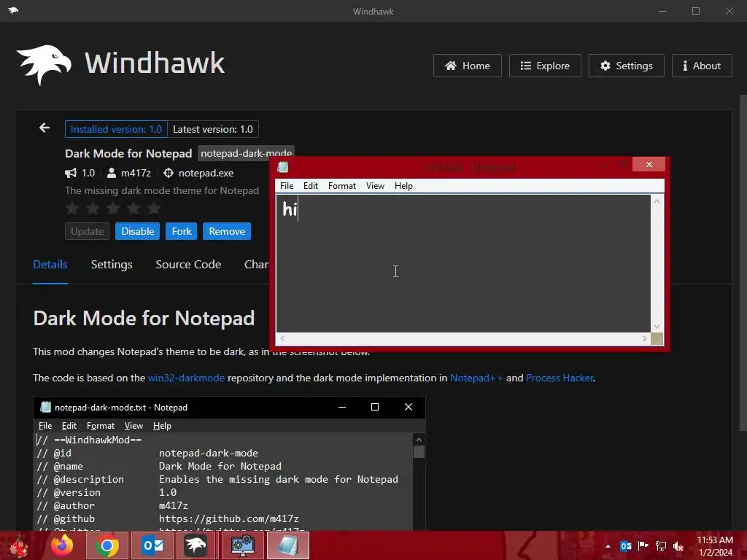
Task: Click Windhawk page's vertical scrollbar
Action: (743, 262)
